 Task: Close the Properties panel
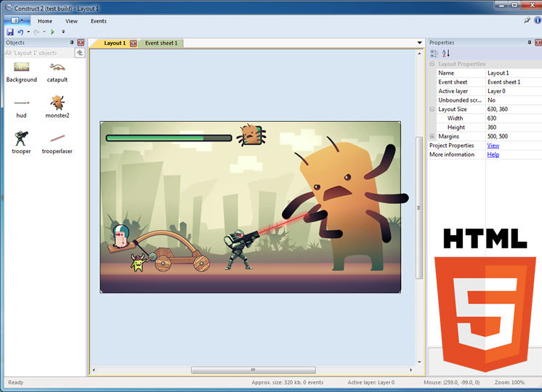[538, 43]
